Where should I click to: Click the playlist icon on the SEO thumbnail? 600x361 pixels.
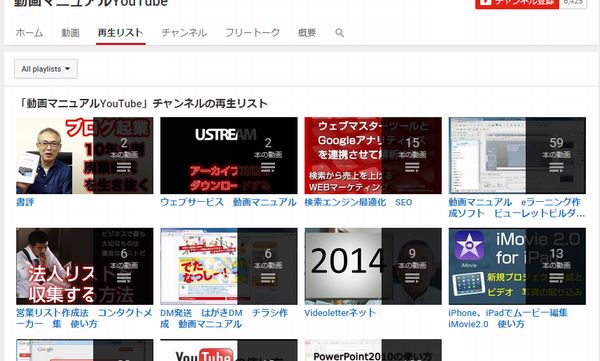[412, 167]
